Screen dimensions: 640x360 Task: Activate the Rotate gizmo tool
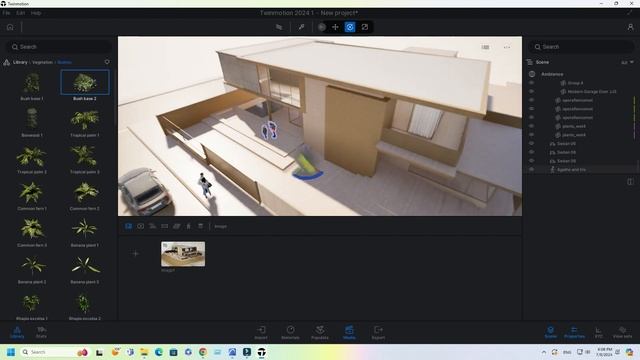tap(350, 27)
